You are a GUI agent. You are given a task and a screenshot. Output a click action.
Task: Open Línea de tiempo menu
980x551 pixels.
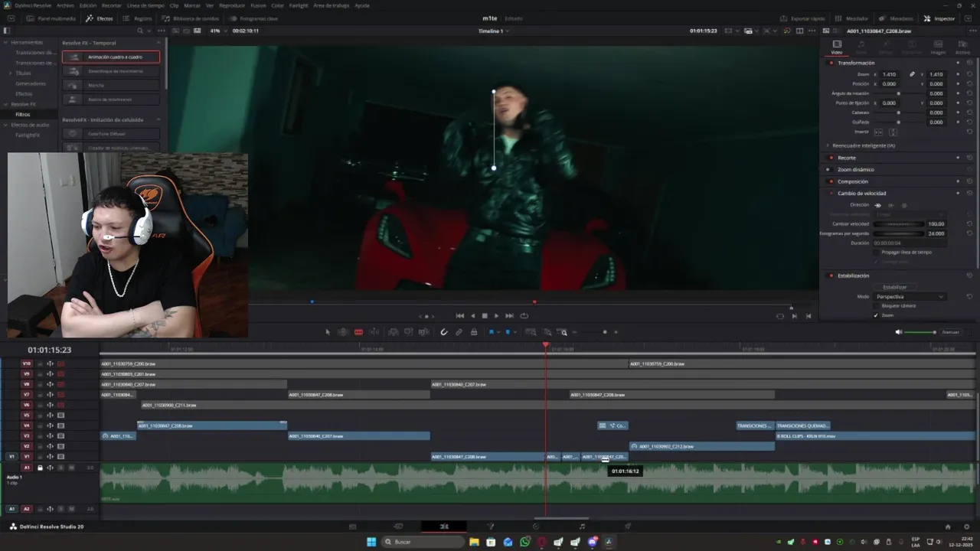(145, 5)
